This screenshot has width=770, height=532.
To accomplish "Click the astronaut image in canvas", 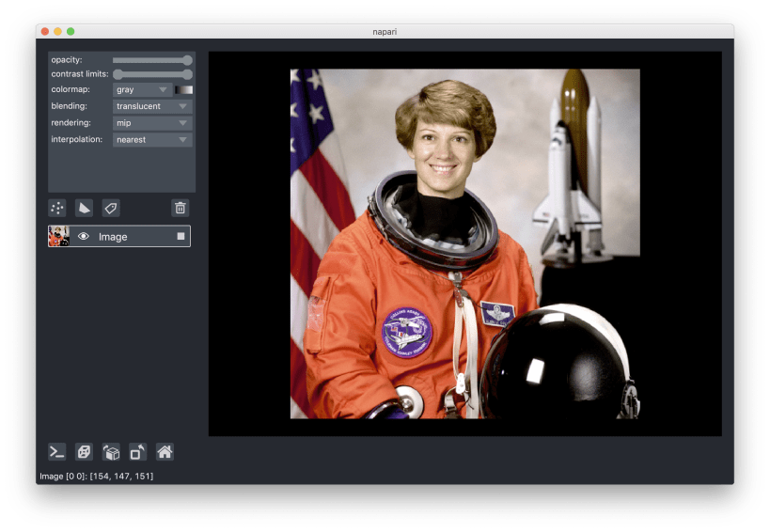I will pyautogui.click(x=465, y=243).
